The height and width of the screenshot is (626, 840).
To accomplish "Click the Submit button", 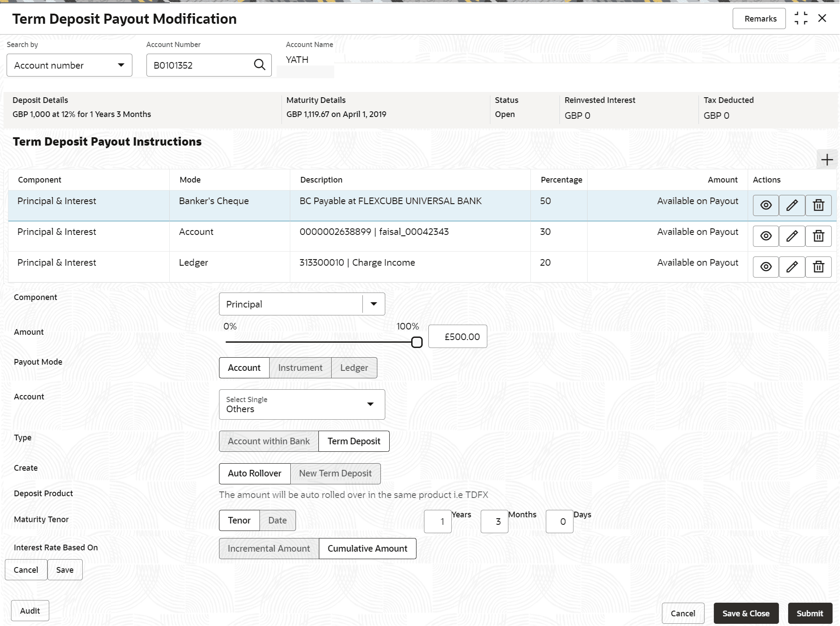I will point(810,613).
